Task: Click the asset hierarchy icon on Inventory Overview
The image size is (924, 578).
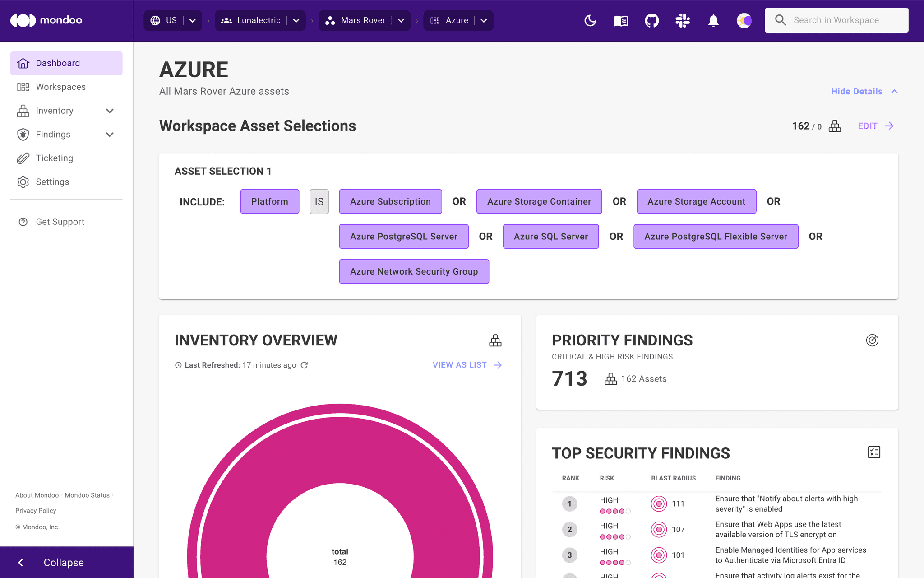Action: tap(495, 340)
